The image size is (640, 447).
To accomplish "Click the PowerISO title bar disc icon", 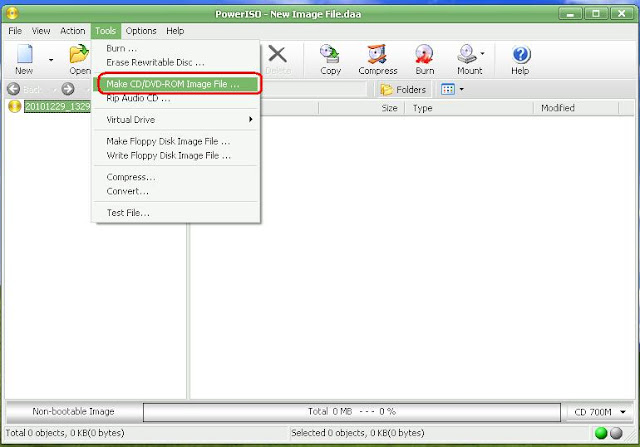I will (12, 13).
